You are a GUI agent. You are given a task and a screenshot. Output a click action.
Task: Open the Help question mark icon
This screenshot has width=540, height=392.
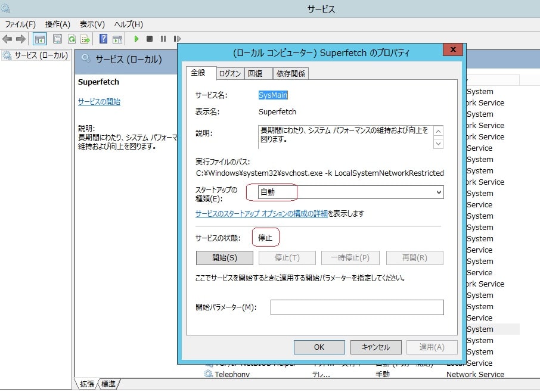[x=103, y=39]
